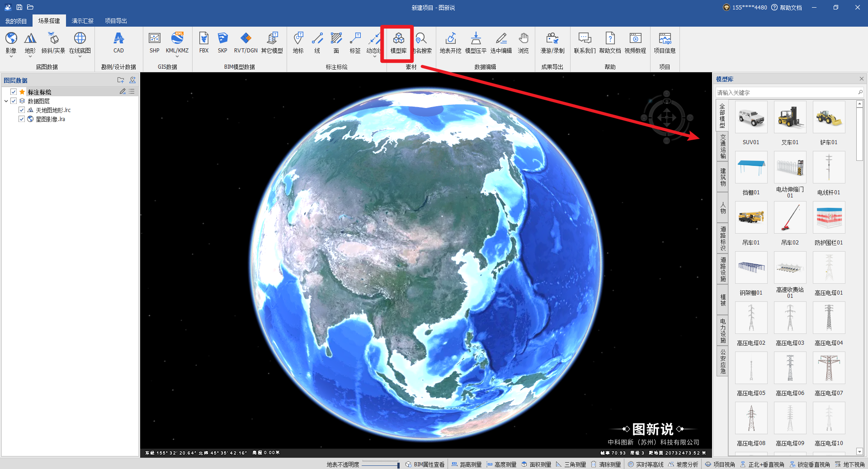Click the 地下视角 underground view button
The image size is (868, 469).
[x=850, y=464]
